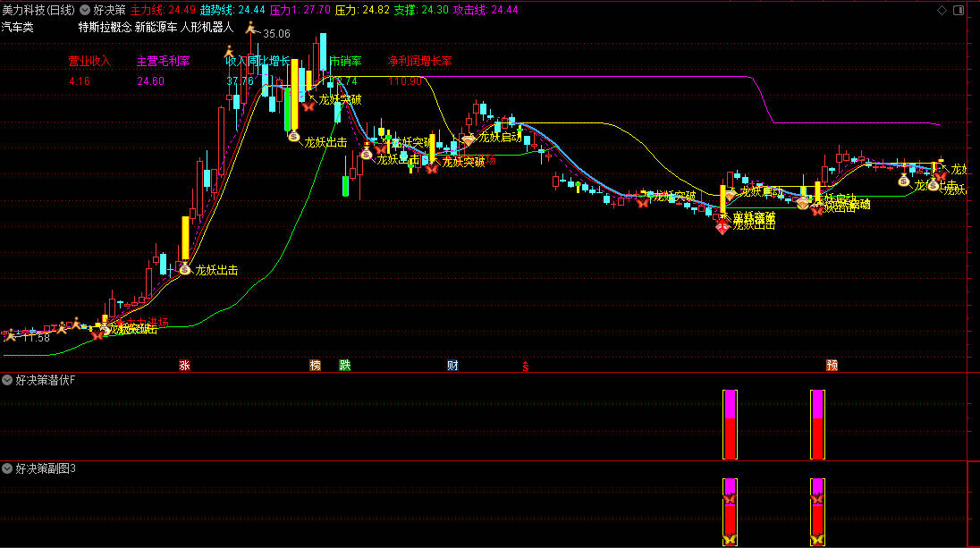Click the 24.60 gross margin value
This screenshot has height=548, width=980.
(150, 81)
